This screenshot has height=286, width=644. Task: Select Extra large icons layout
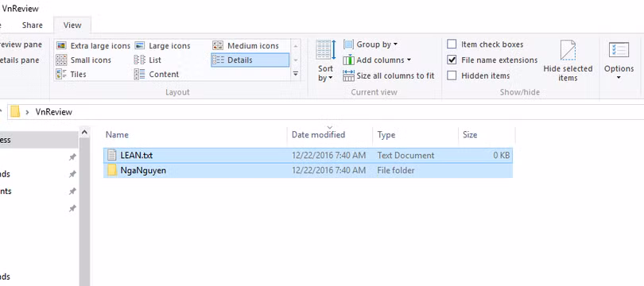pyautogui.click(x=93, y=45)
